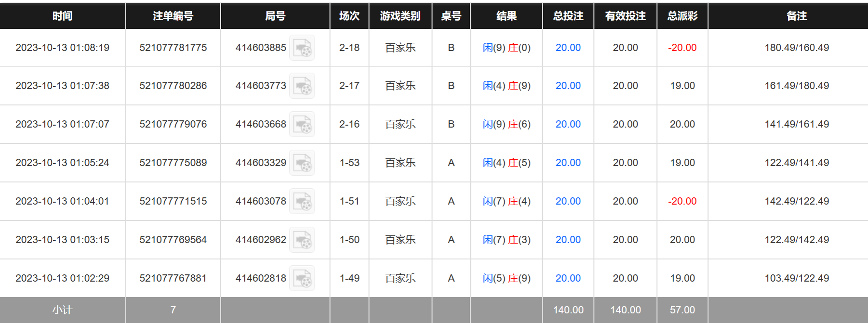Open blue 20.00 bet link for order 521077779076
Image resolution: width=868 pixels, height=323 pixels.
click(568, 124)
